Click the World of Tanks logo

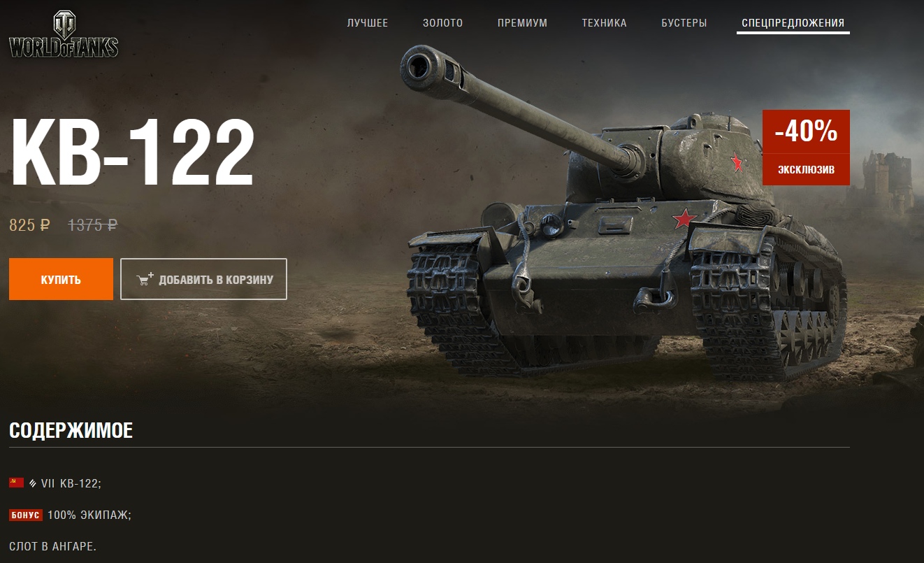click(64, 35)
